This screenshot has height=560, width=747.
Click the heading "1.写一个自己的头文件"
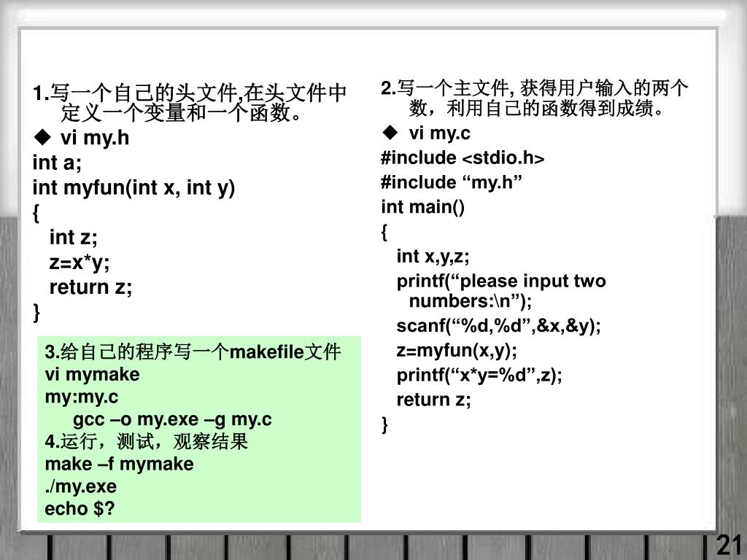point(137,93)
